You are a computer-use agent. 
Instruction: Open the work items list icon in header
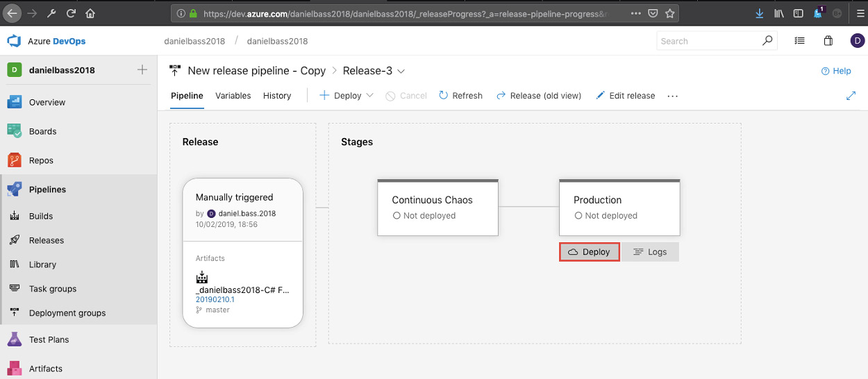pyautogui.click(x=800, y=41)
